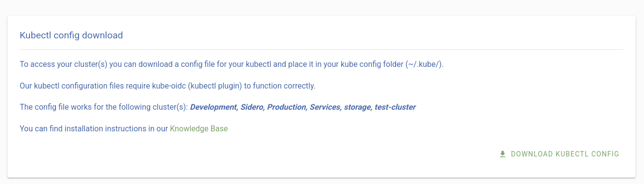The width and height of the screenshot is (644, 184).
Task: Click the Download Kubectl Config button
Action: (x=559, y=154)
